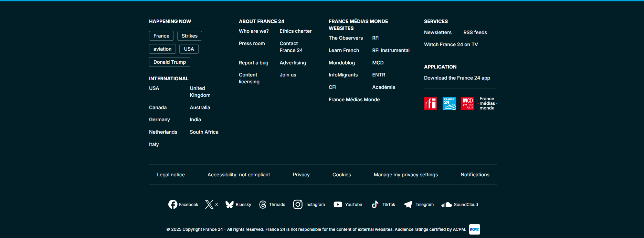The image size is (644, 238).
Task: Open the Report a bug link
Action: click(x=254, y=63)
